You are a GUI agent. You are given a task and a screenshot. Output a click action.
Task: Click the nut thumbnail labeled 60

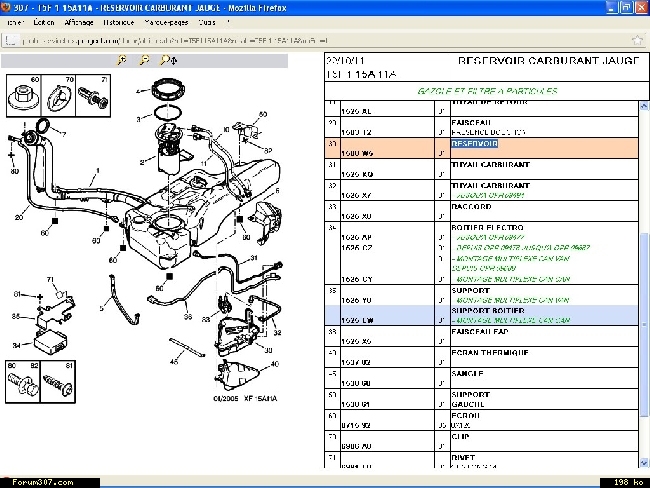point(24,96)
